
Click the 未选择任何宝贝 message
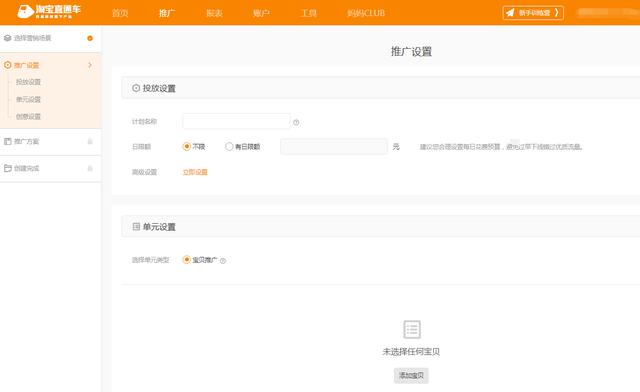(x=411, y=352)
